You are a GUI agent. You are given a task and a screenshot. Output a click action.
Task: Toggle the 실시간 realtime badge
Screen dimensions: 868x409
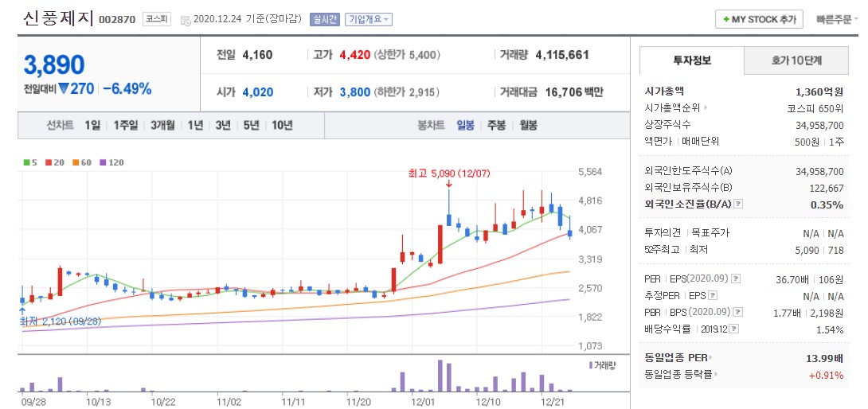[324, 19]
